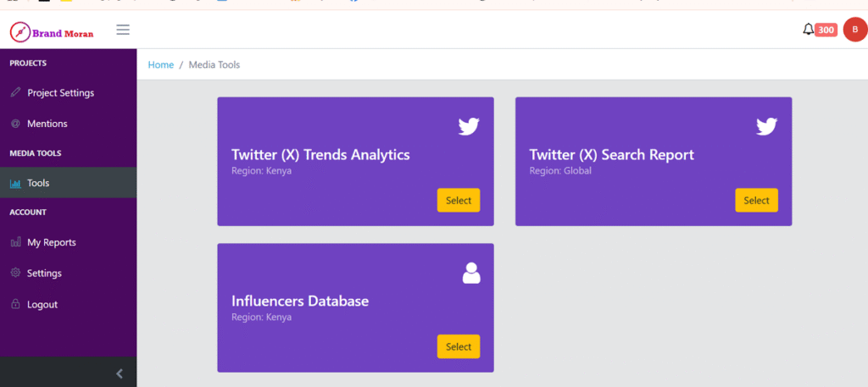The width and height of the screenshot is (868, 387).
Task: Click the Twitter (X) Search Report title
Action: [611, 154]
